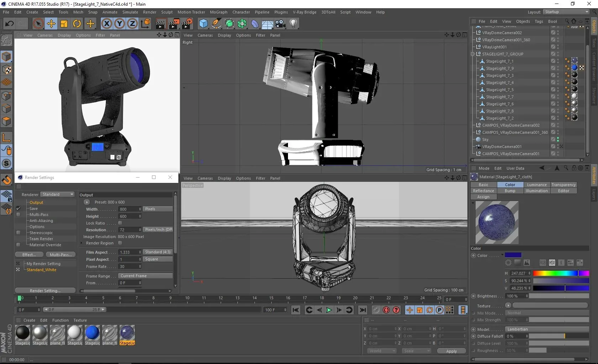Image resolution: width=598 pixels, height=364 pixels.
Task: Open the Film Aspect Standard (4:3) dropdown
Action: click(158, 252)
